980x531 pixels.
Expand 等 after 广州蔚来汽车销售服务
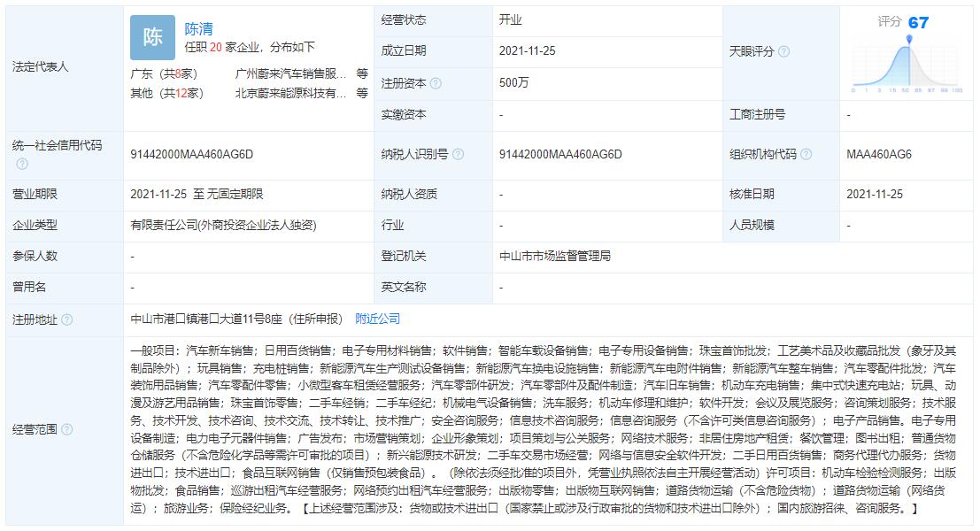click(x=362, y=74)
